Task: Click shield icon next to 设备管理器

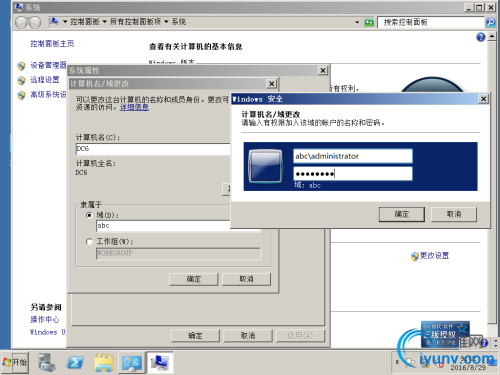Action: click(x=22, y=66)
